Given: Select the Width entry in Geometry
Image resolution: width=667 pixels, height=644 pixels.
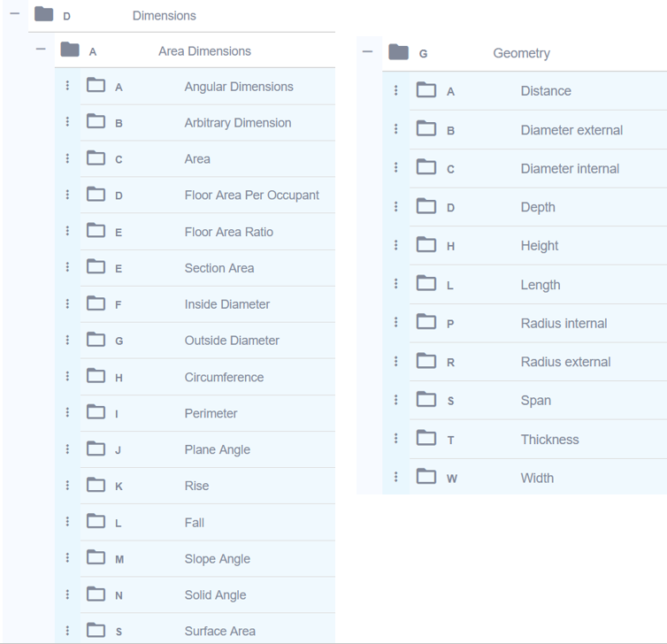Looking at the screenshot, I should pyautogui.click(x=538, y=478).
